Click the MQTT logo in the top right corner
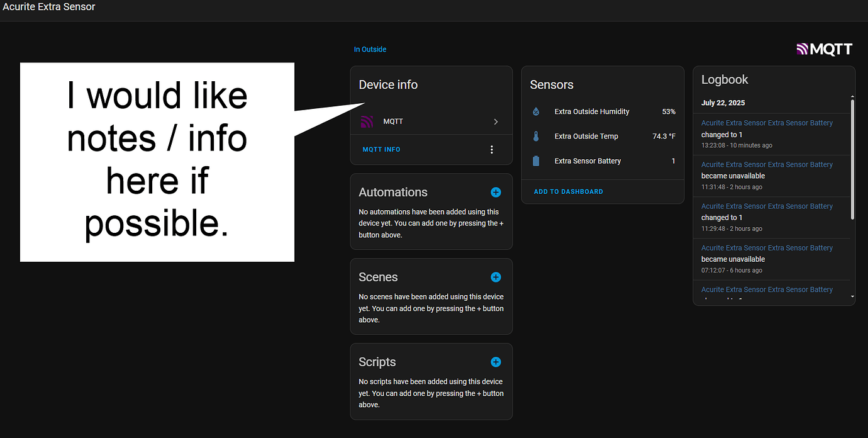868x438 pixels. pos(824,48)
